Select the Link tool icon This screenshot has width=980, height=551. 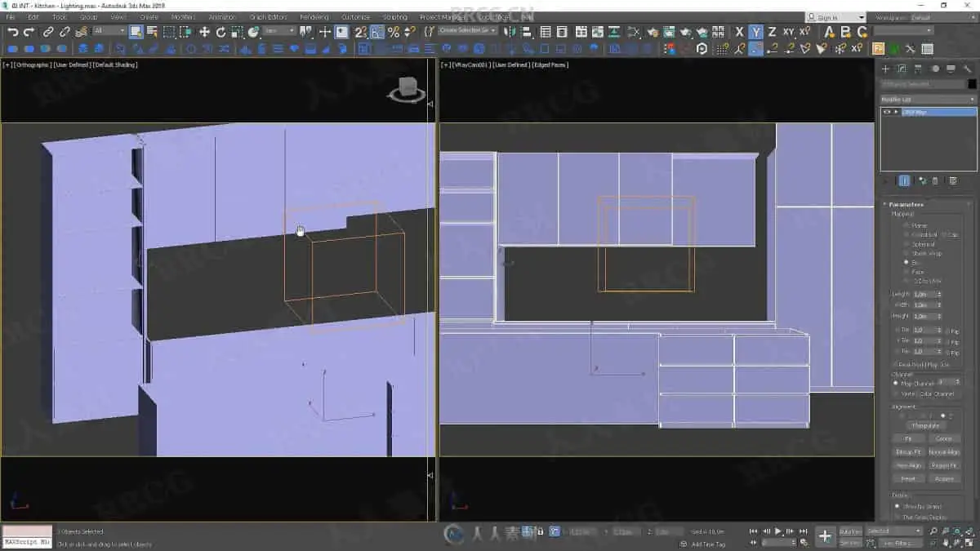(48, 32)
